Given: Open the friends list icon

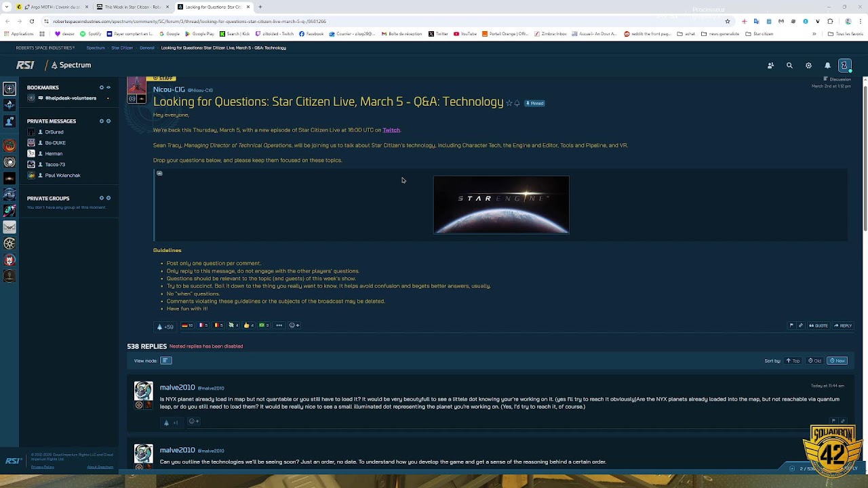Looking at the screenshot, I should [770, 66].
